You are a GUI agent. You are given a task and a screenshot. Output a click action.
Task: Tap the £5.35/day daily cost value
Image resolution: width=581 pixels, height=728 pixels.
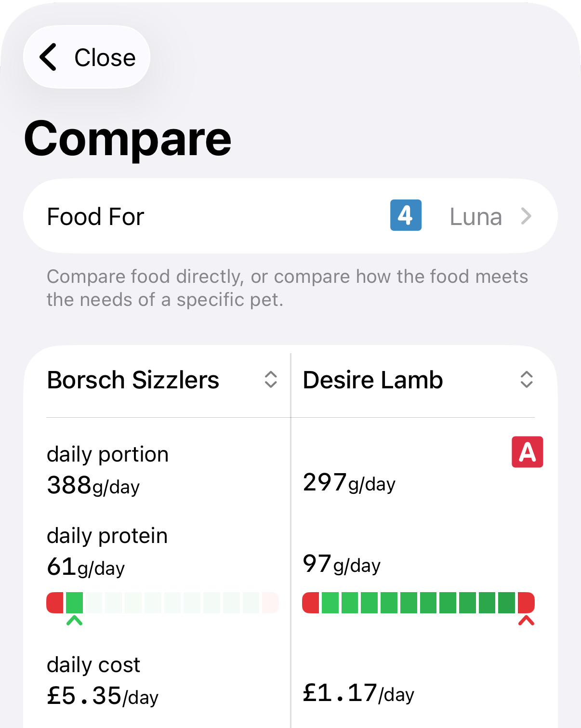tap(103, 696)
